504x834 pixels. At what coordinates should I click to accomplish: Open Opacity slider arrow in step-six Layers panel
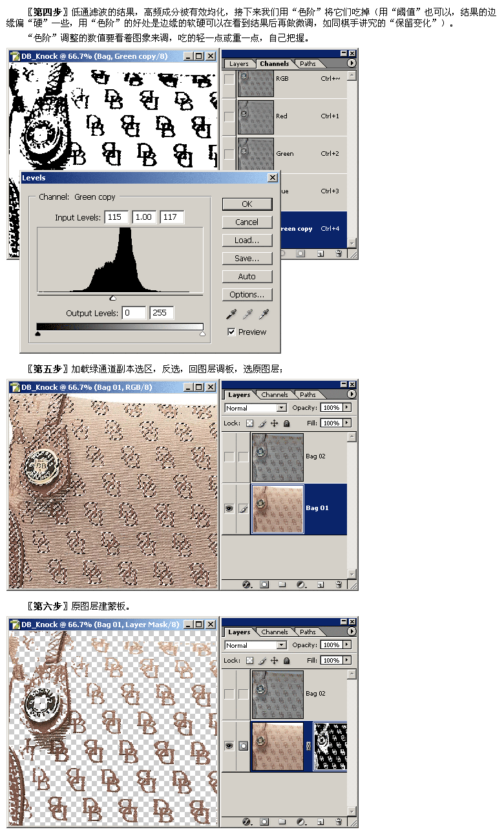(347, 645)
